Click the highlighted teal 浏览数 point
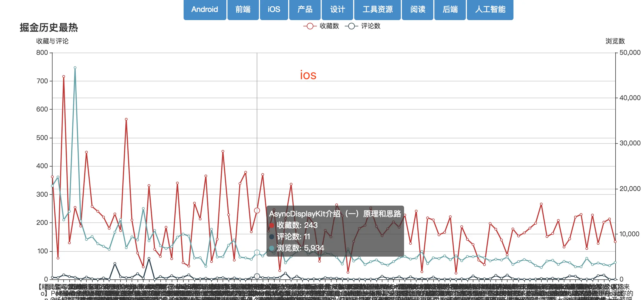This screenshot has width=644, height=300. click(x=257, y=253)
